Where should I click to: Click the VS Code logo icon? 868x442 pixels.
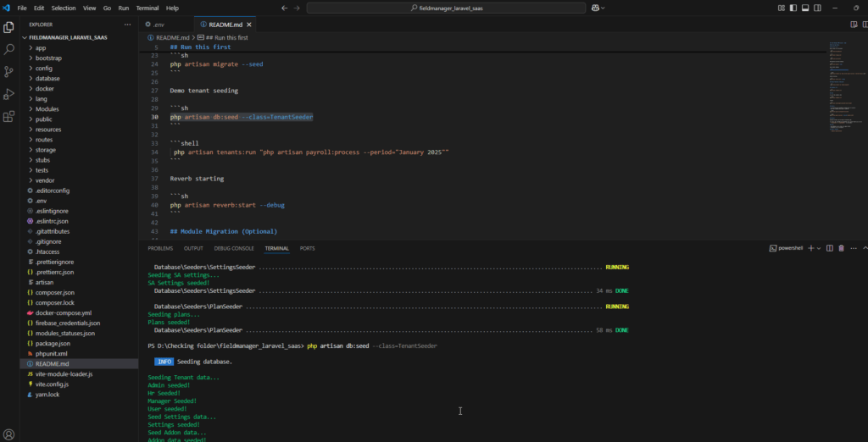(6, 8)
